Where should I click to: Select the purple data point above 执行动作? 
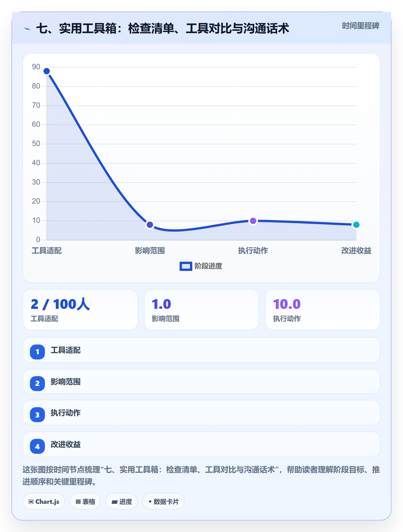pyautogui.click(x=253, y=221)
